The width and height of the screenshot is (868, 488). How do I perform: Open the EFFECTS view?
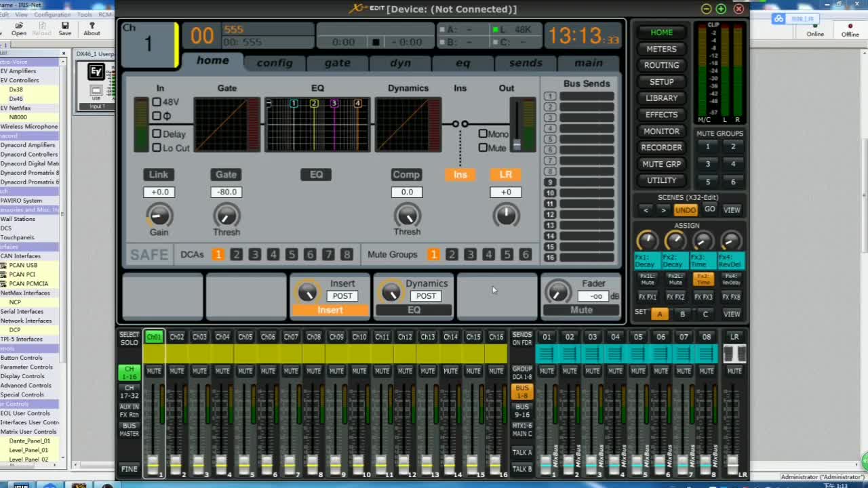[x=661, y=115]
